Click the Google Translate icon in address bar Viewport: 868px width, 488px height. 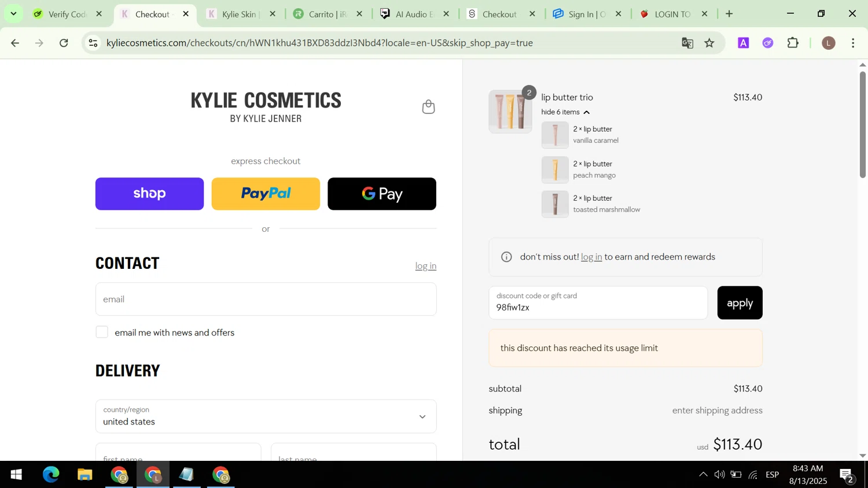687,43
